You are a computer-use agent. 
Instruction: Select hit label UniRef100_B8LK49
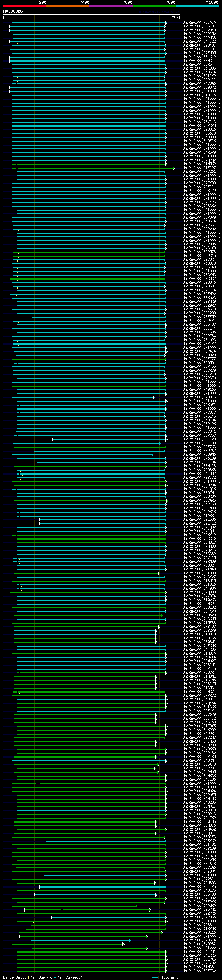point(199,57)
